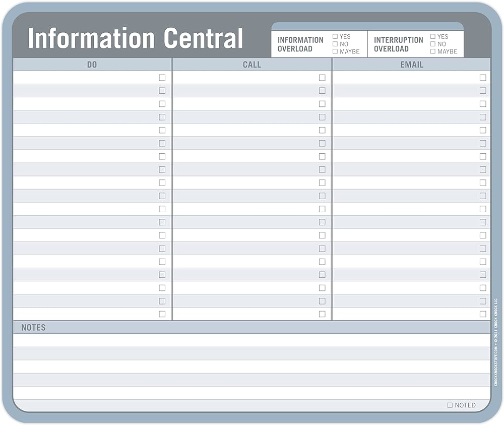Click the EMAIL column header
504x425 pixels.
(x=412, y=65)
